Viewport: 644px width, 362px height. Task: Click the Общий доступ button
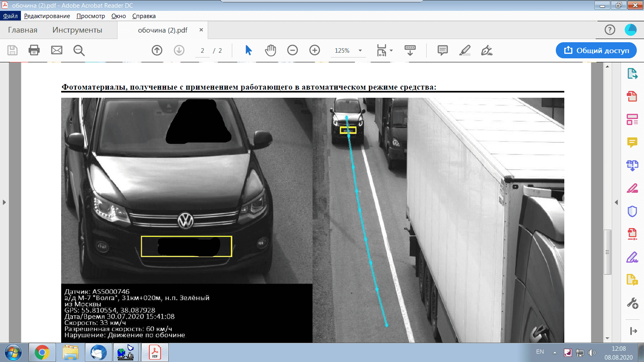(596, 50)
